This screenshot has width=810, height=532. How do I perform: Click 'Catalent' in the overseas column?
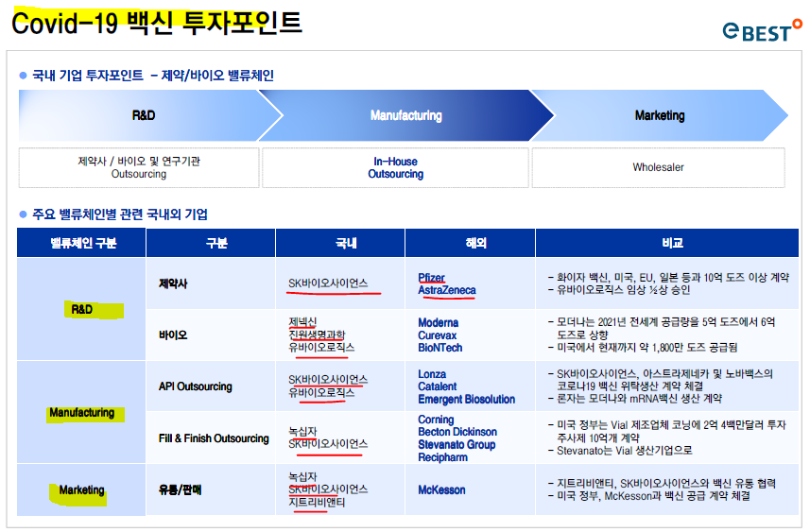[438, 386]
